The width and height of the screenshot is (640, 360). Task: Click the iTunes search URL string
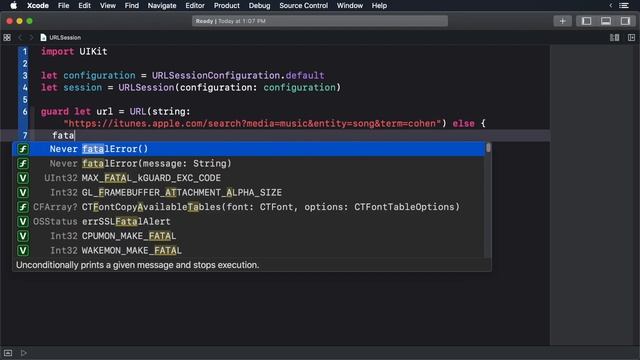tap(252, 123)
